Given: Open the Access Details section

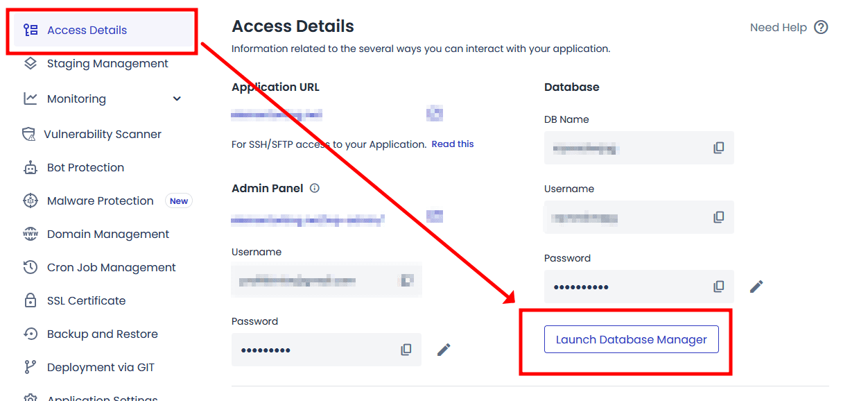Looking at the screenshot, I should [87, 31].
